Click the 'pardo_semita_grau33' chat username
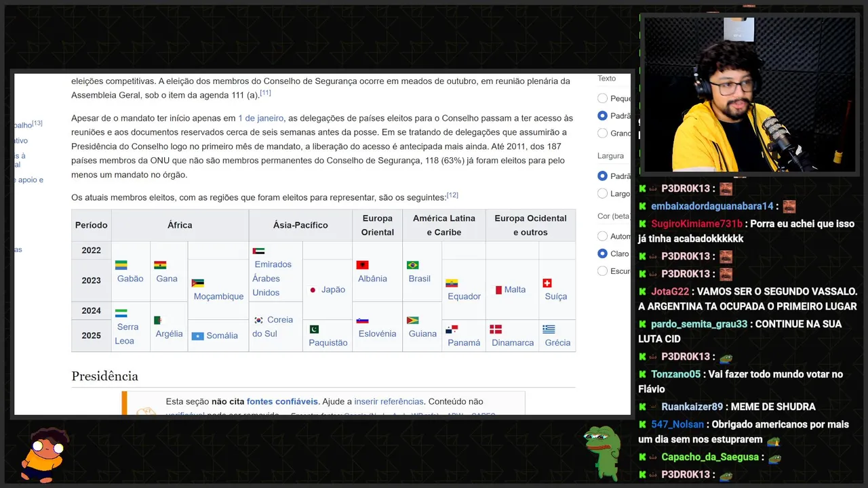Screen dimensions: 868x488 click(699, 324)
